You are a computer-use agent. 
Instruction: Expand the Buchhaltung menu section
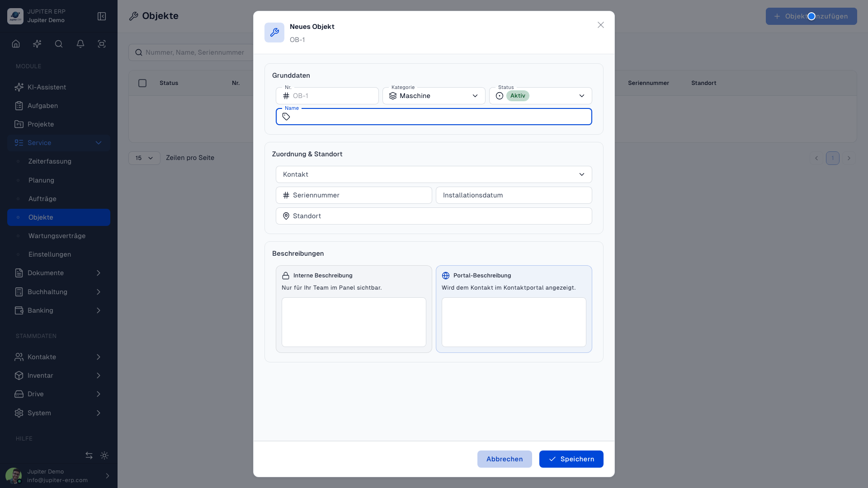pyautogui.click(x=59, y=292)
